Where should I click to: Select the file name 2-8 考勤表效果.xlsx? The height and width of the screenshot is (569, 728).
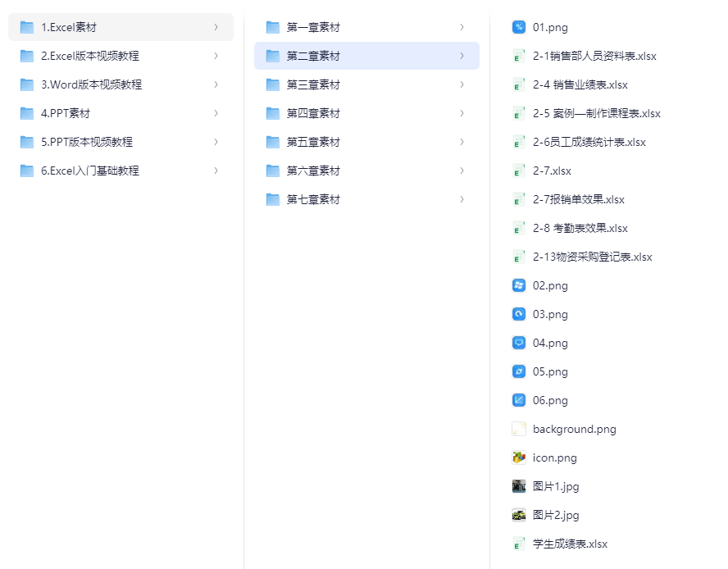point(580,228)
